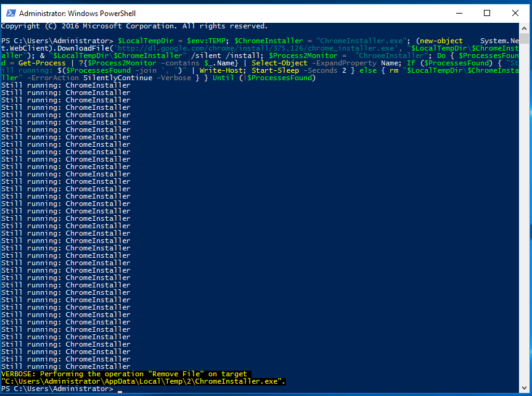Minimize the PowerShell window
This screenshot has width=532, height=396.
click(x=459, y=12)
